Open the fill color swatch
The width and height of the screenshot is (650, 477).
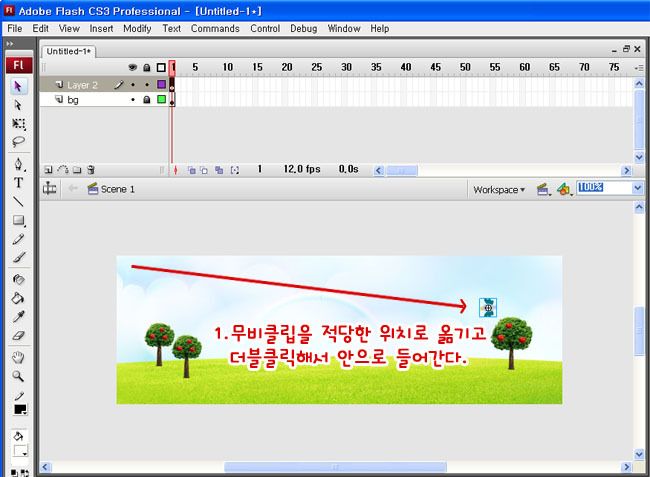(x=20, y=450)
